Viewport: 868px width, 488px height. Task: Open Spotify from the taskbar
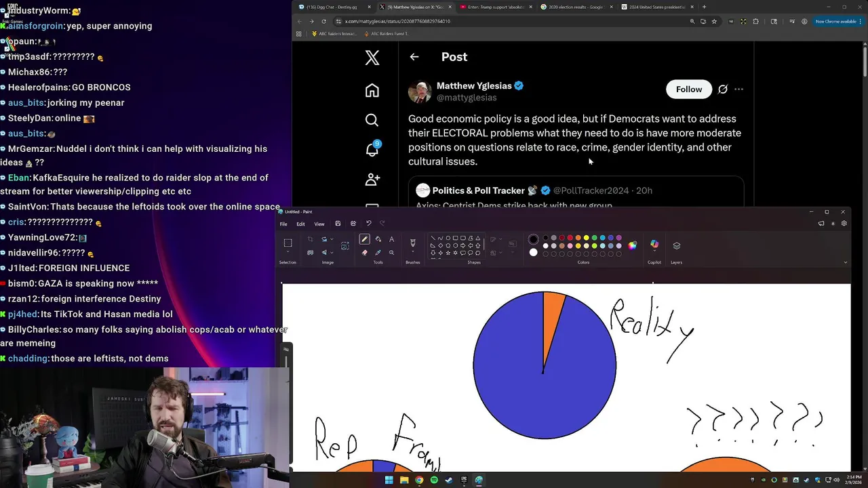coord(434,480)
